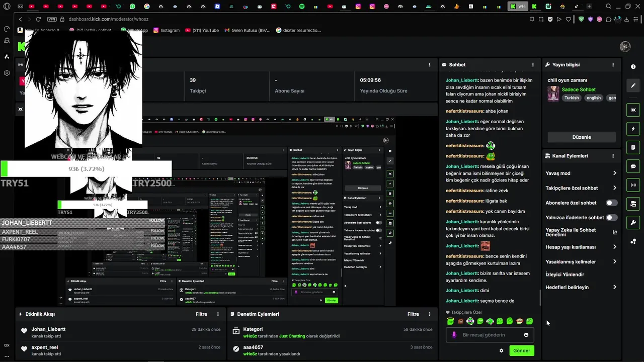Screen dimensions: 644x362
Task: Click the Sadece Sohbet category link
Action: pyautogui.click(x=579, y=89)
